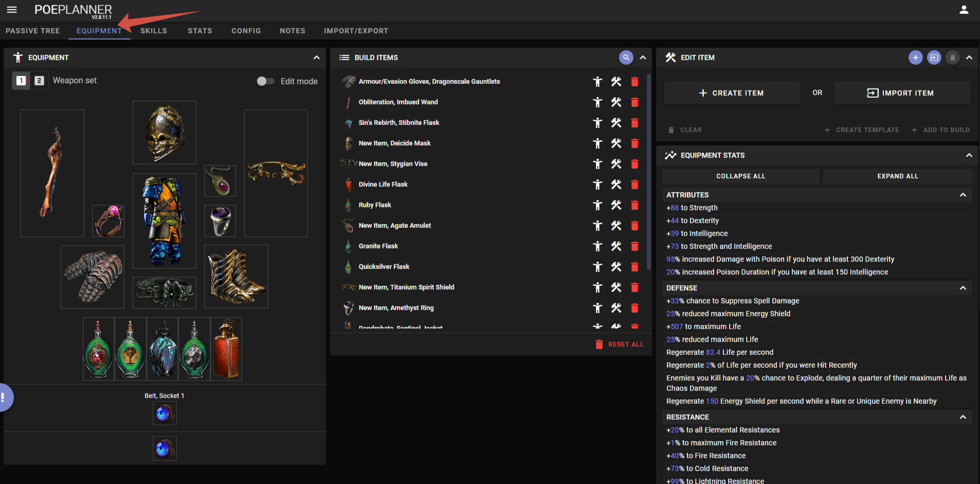Delete the Obliteration, Imbued Wand item

point(634,102)
